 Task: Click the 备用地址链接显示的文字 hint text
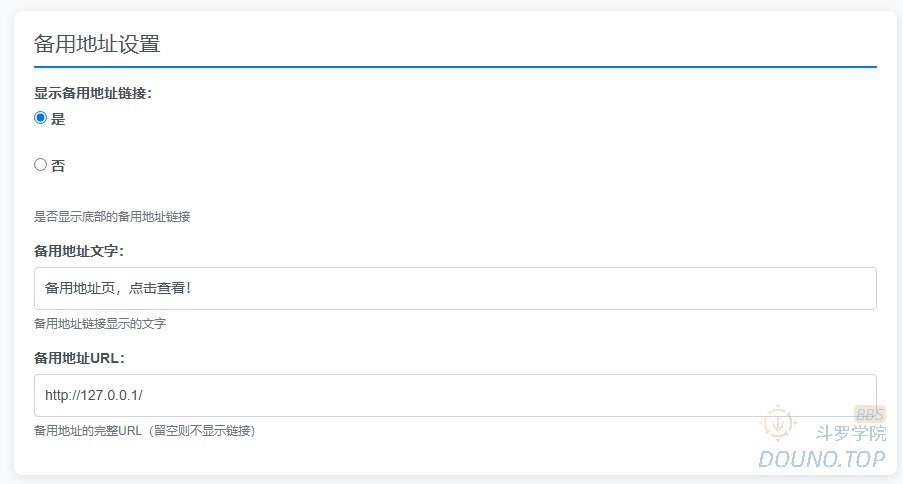(100, 323)
